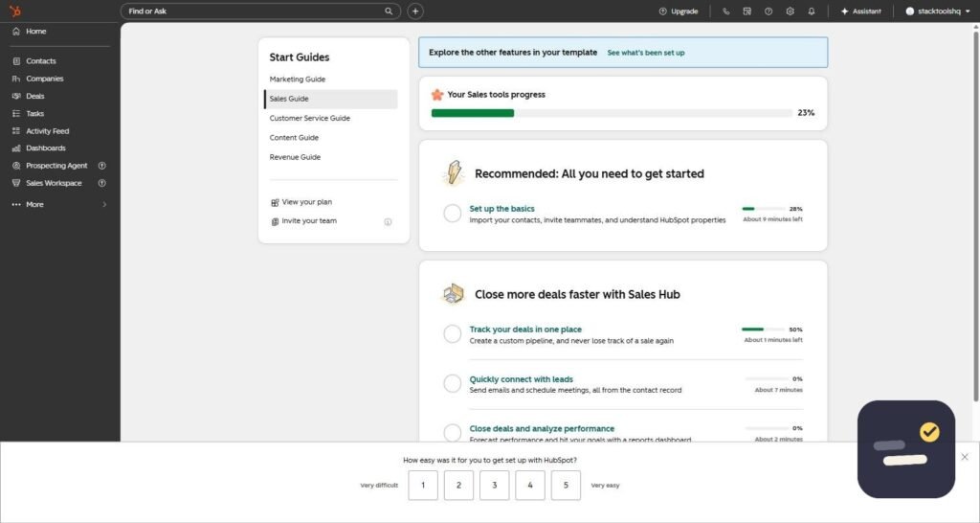Image resolution: width=980 pixels, height=523 pixels.
Task: Select Sales Guide
Action: tap(330, 99)
